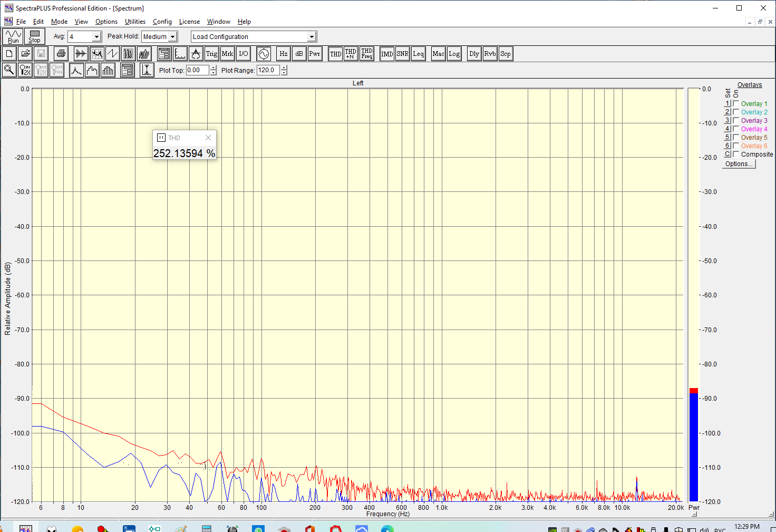Image resolution: width=776 pixels, height=532 pixels.
Task: Open the File menu
Action: click(21, 22)
